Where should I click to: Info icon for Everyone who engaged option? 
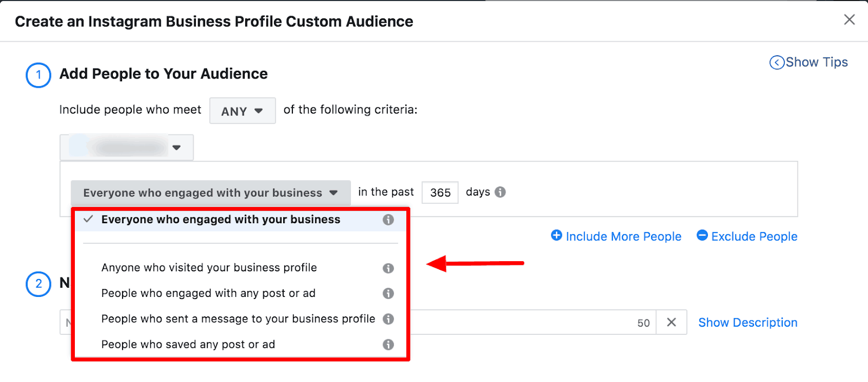388,219
